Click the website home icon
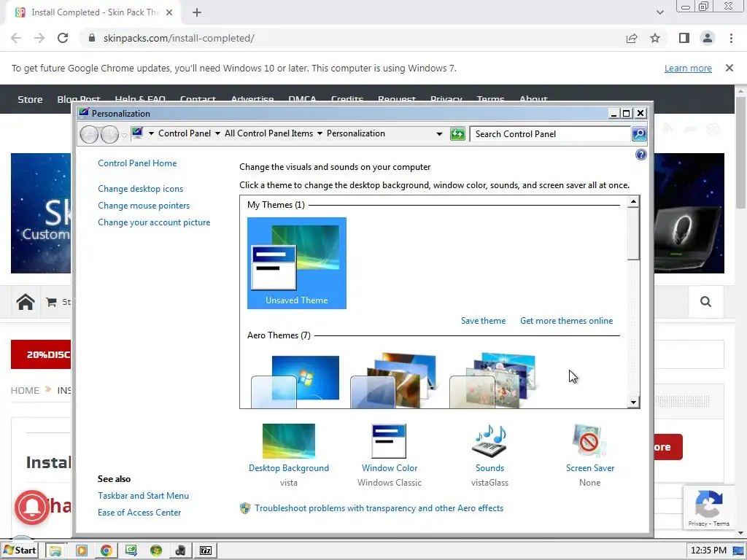This screenshot has height=560, width=747. [x=26, y=302]
